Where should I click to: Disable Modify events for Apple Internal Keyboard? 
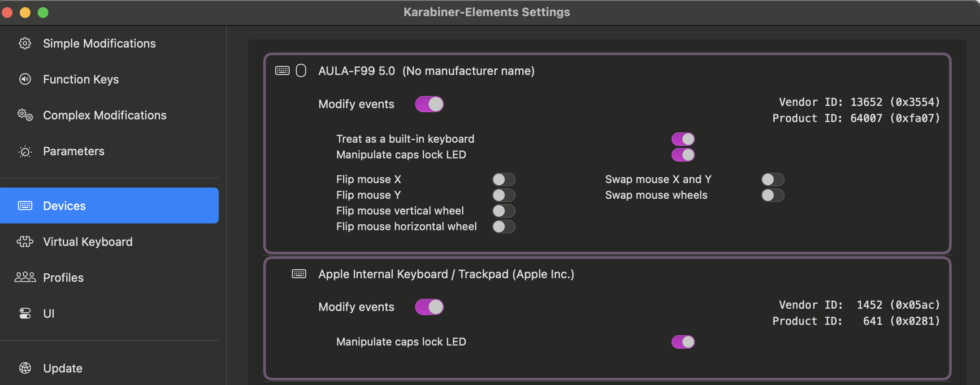point(429,307)
